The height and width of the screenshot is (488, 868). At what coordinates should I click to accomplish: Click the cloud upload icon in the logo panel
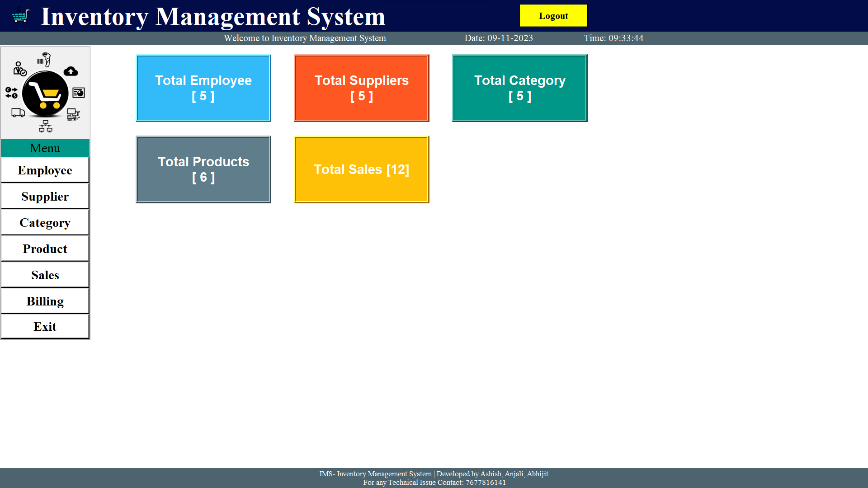[71, 71]
